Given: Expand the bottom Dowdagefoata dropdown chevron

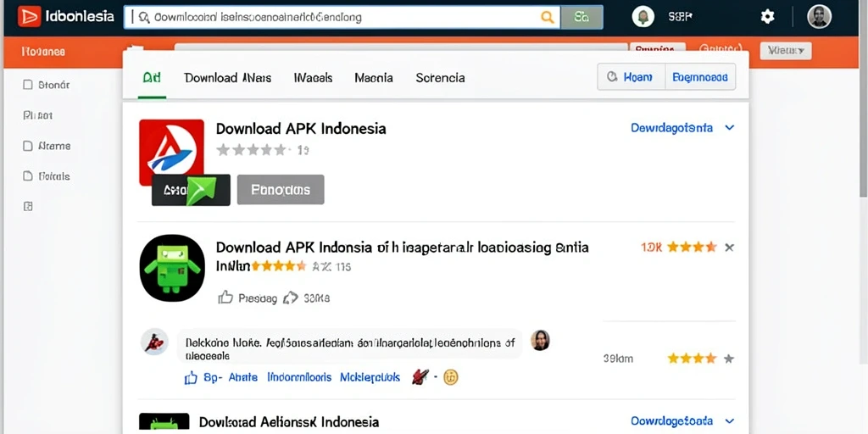Looking at the screenshot, I should pyautogui.click(x=730, y=421).
